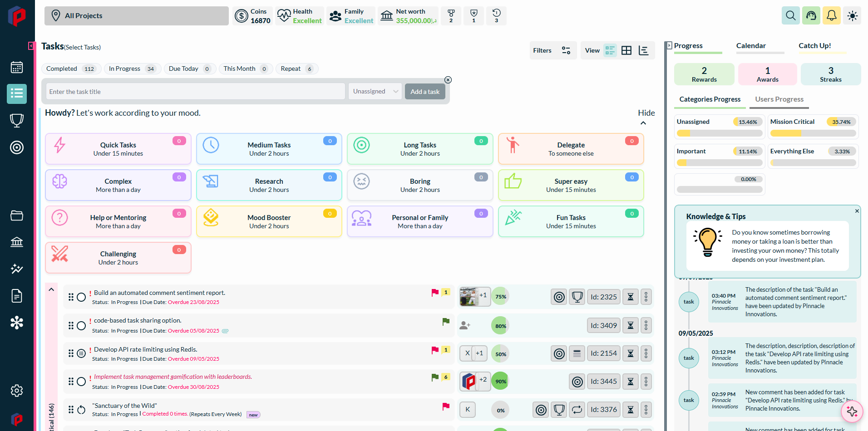Click goal target icon for task Id: 2325
The height and width of the screenshot is (431, 868).
[559, 297]
